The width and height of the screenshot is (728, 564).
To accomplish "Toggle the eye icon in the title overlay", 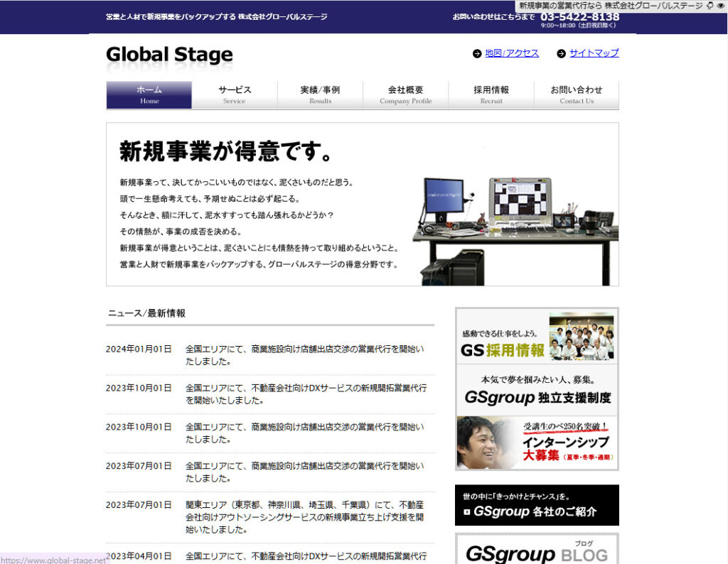I will pyautogui.click(x=721, y=5).
